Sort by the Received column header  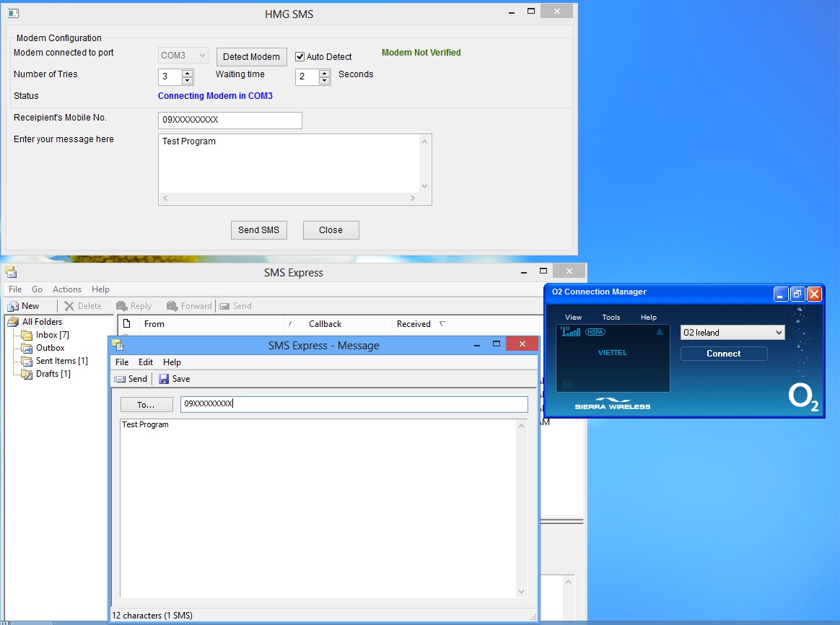click(414, 324)
